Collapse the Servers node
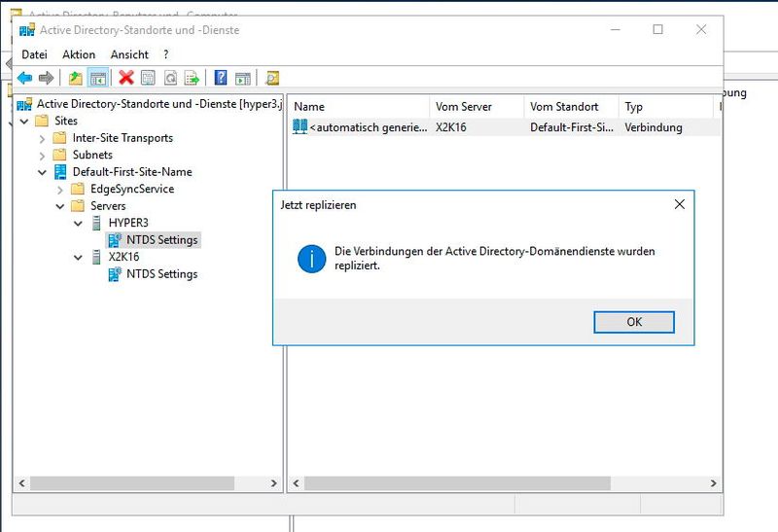 click(60, 206)
